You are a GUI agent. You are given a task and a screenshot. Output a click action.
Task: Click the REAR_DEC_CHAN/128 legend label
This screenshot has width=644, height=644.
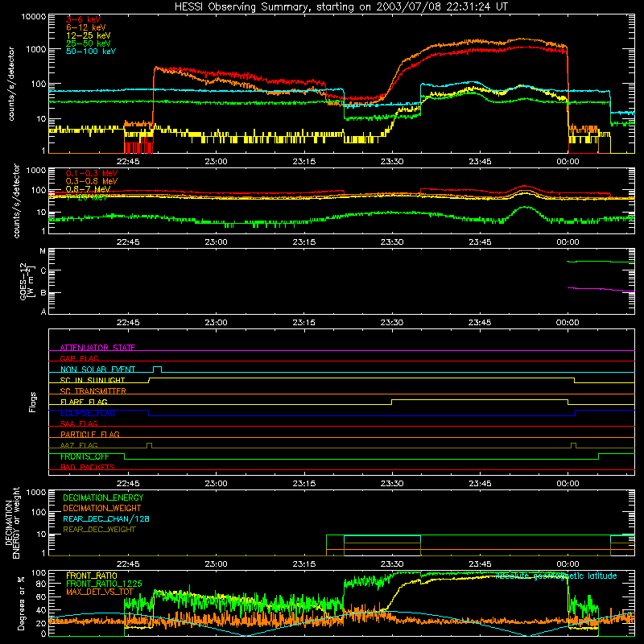tap(106, 518)
